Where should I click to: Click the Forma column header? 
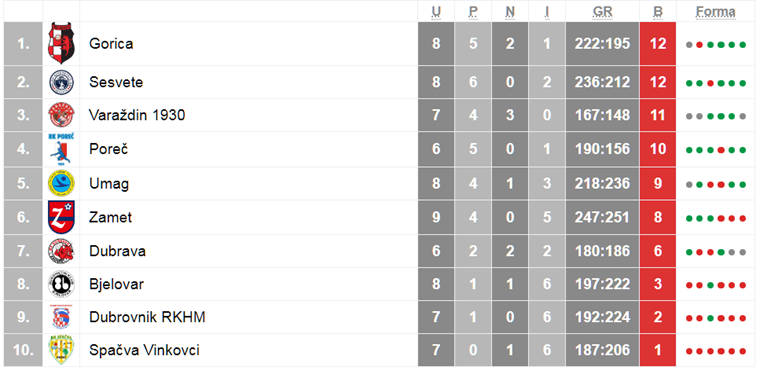pyautogui.click(x=716, y=12)
